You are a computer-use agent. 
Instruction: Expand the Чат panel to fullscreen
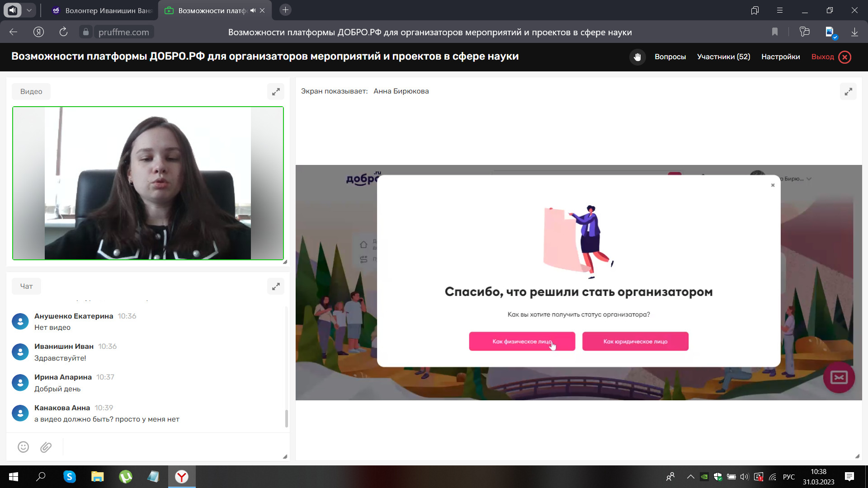pyautogui.click(x=276, y=286)
